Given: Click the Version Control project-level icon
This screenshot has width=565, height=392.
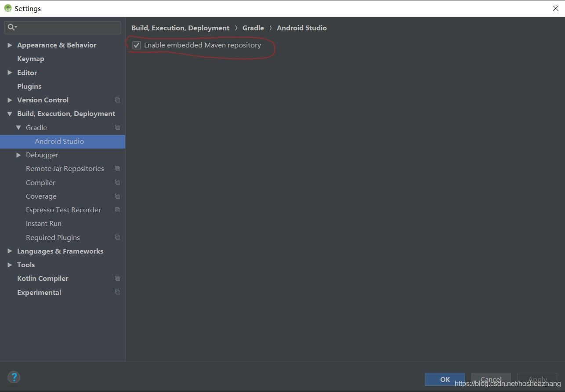Looking at the screenshot, I should 117,100.
